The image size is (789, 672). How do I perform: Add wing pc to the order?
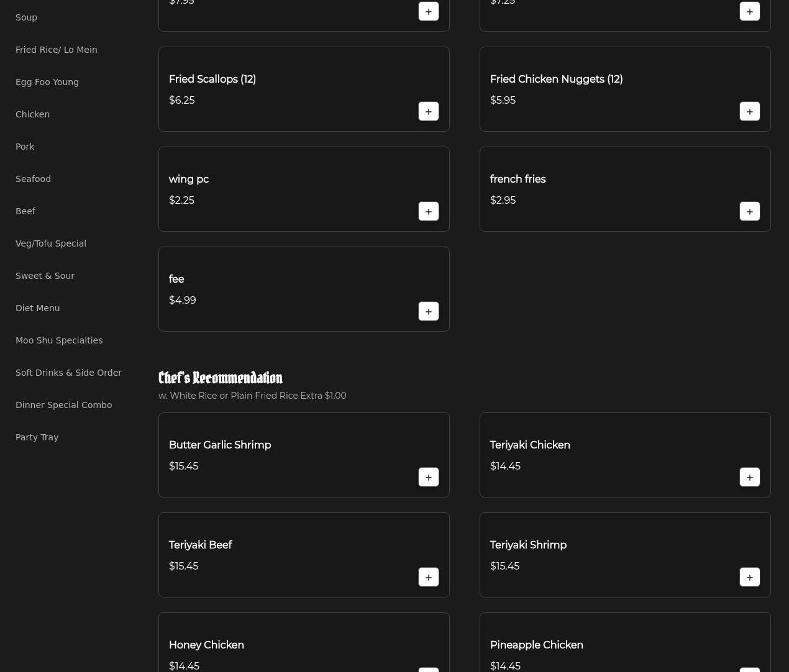pos(429,211)
